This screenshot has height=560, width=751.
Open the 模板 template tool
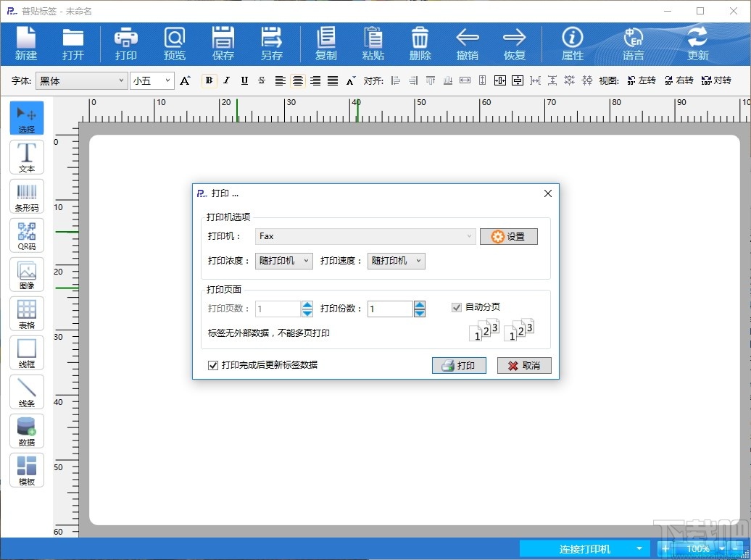[x=27, y=470]
